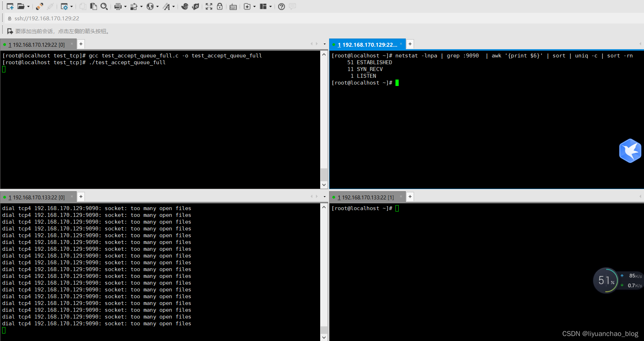Image resolution: width=644 pixels, height=341 pixels.
Task: Click the Print icon
Action: [x=118, y=6]
